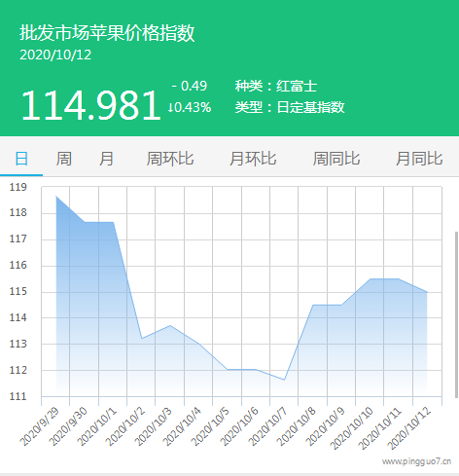
Task: Switch to the 月 monthly tab
Action: pos(106,159)
